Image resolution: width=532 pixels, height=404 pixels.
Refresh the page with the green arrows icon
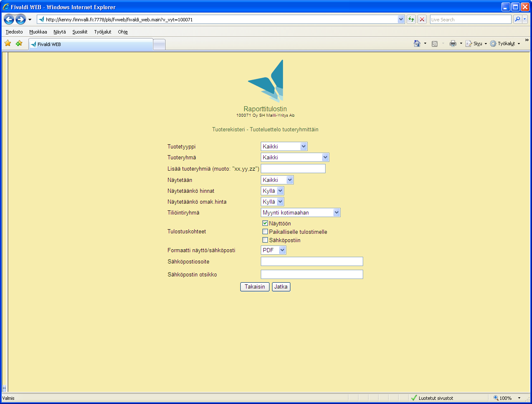tap(411, 19)
